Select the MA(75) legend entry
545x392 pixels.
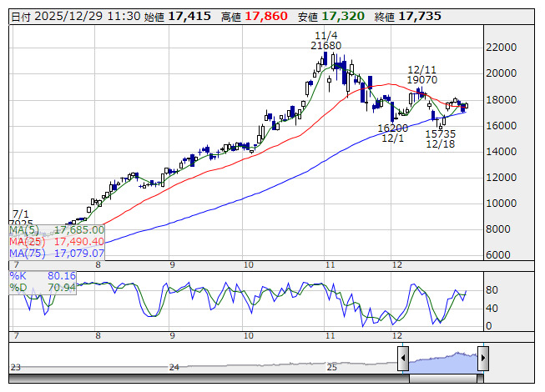pos(57,253)
